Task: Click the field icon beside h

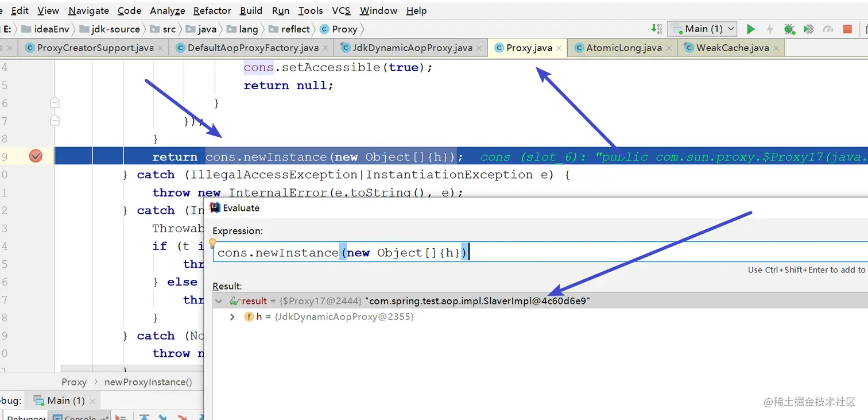Action: click(249, 317)
